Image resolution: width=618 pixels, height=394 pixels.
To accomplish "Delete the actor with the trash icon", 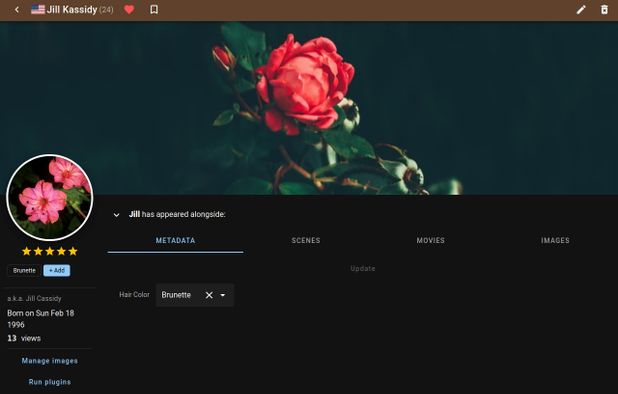I will click(604, 9).
